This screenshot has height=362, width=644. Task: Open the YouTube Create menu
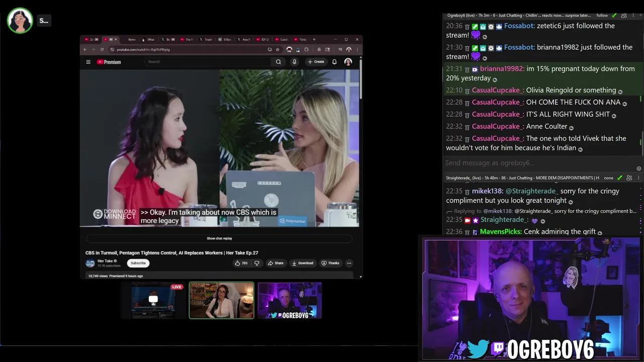pyautogui.click(x=316, y=62)
